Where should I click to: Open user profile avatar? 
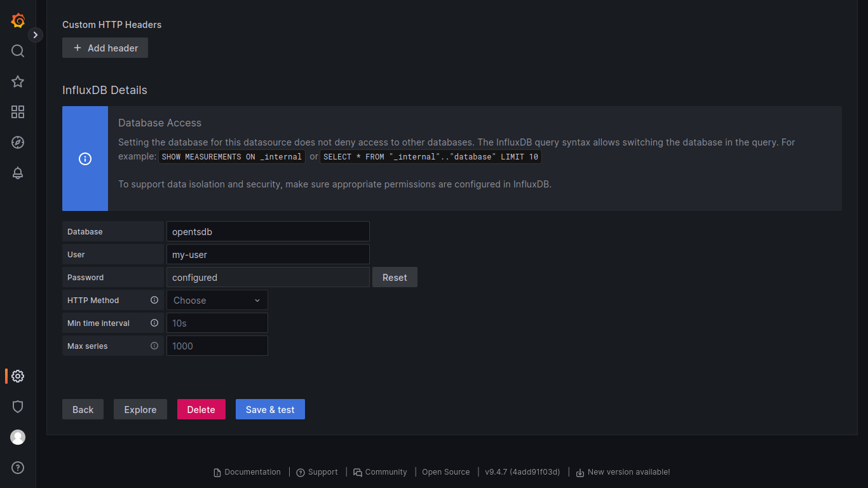click(x=18, y=437)
